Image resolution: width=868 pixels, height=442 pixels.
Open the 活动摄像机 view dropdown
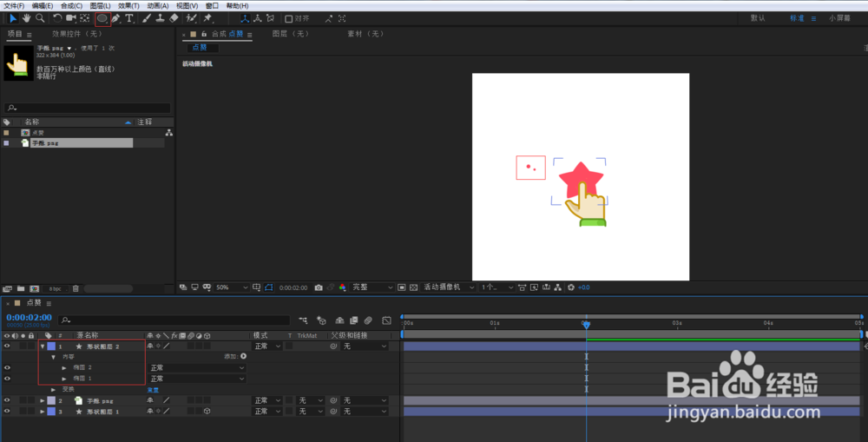(x=449, y=287)
